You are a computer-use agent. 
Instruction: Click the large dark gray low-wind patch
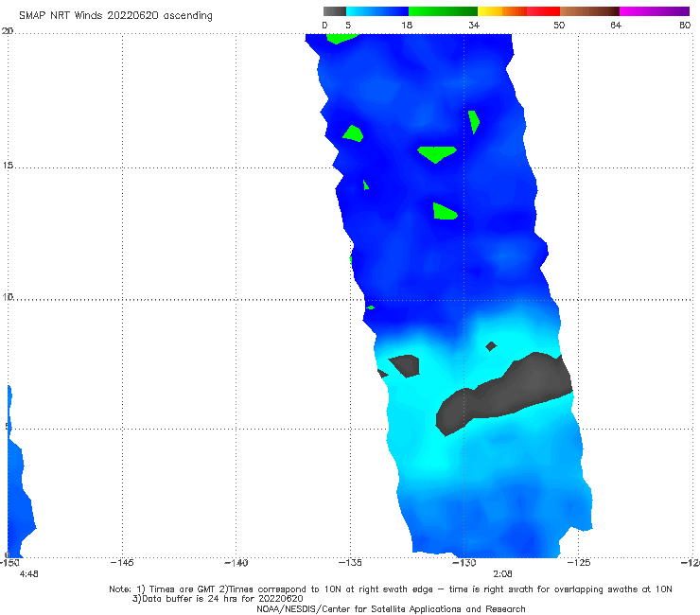click(504, 393)
